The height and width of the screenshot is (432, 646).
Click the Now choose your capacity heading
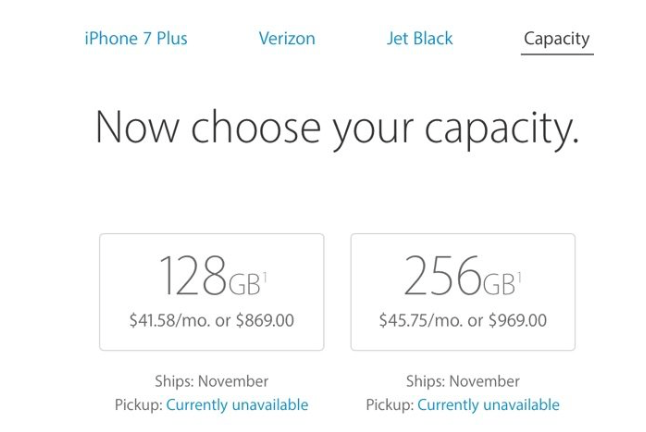[x=337, y=128]
